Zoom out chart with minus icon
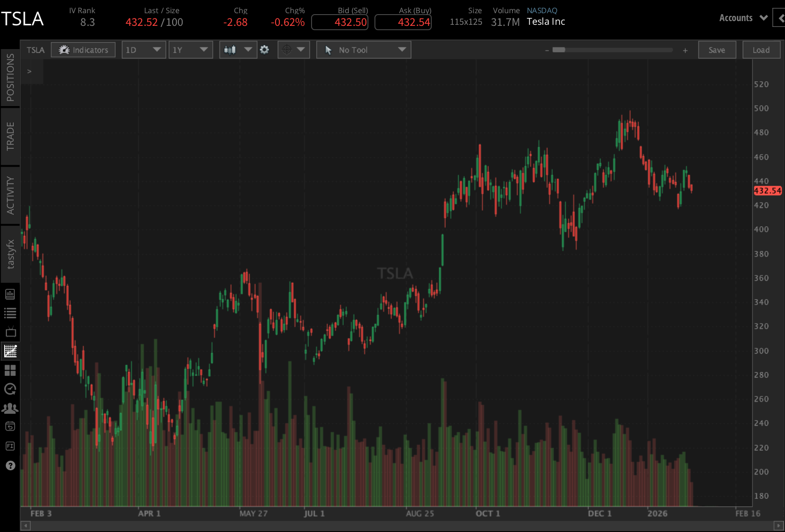Viewport: 785px width, 532px height. pos(547,50)
